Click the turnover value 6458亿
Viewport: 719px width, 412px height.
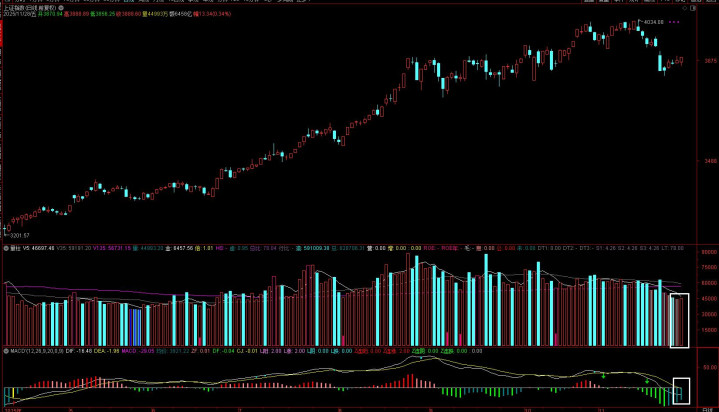[181, 14]
